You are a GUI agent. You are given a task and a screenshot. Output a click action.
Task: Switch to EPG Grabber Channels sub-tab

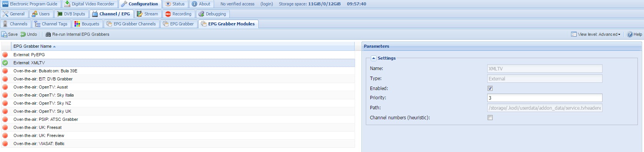point(131,24)
